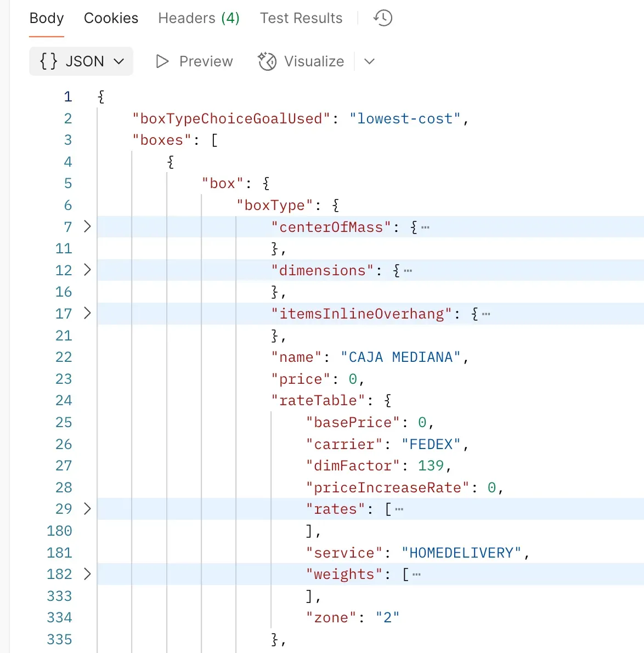Click line number 1 in the gutter
The width and height of the screenshot is (644, 653).
click(68, 97)
